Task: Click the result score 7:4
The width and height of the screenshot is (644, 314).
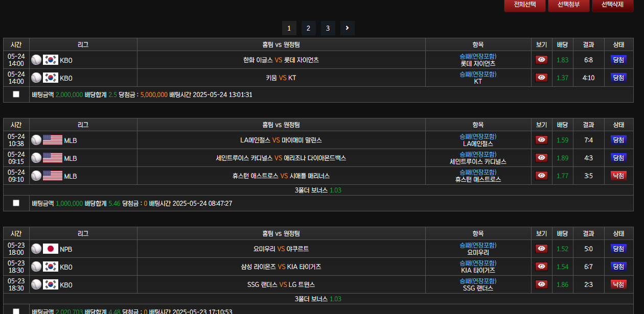Action: (588, 140)
